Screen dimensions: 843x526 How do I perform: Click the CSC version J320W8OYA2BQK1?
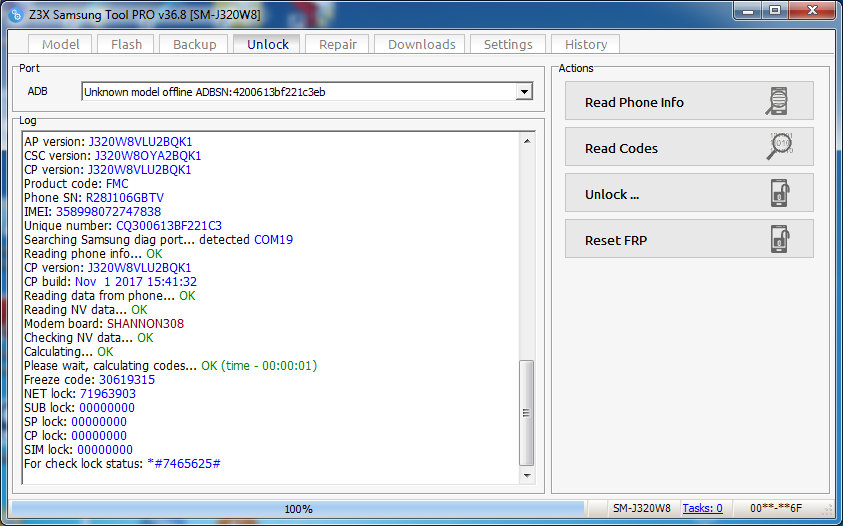click(x=148, y=156)
